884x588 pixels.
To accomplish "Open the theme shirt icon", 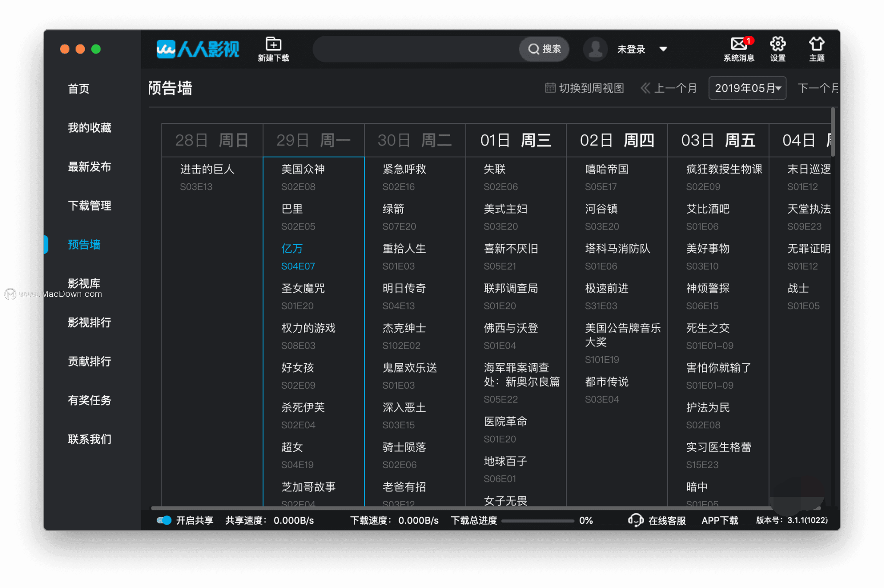I will [x=817, y=44].
